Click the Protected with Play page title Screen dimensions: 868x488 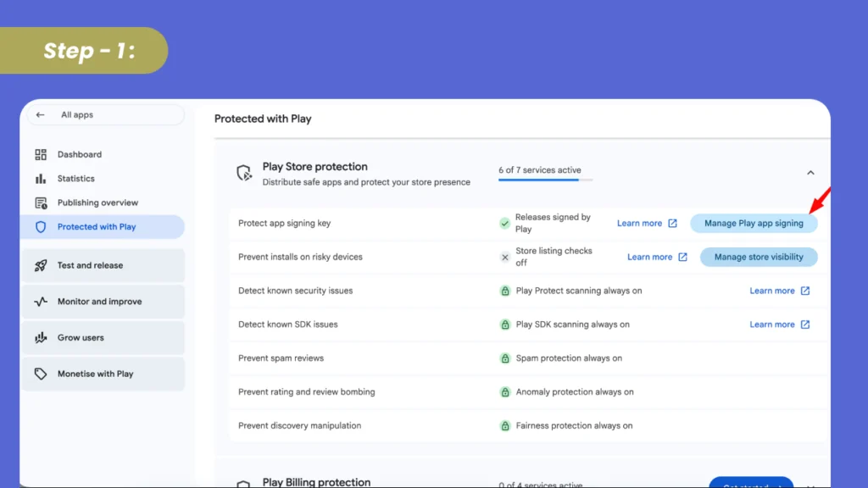click(x=263, y=119)
